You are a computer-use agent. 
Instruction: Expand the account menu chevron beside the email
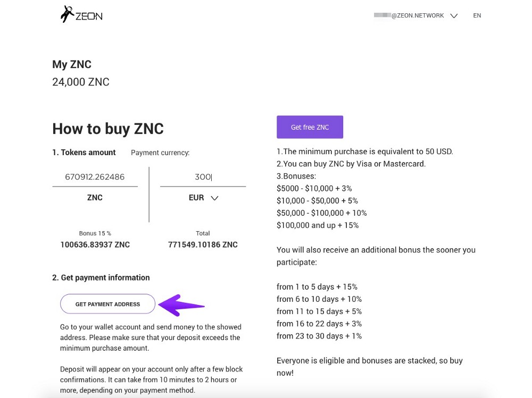[454, 16]
